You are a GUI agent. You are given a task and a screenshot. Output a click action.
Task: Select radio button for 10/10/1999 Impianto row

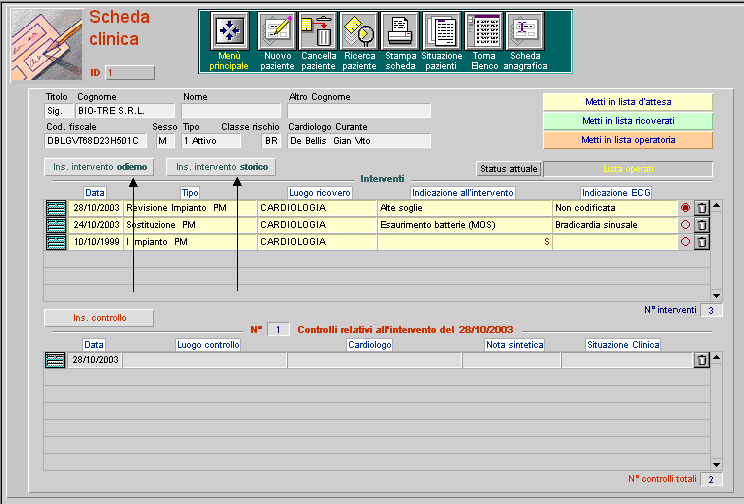click(x=685, y=242)
